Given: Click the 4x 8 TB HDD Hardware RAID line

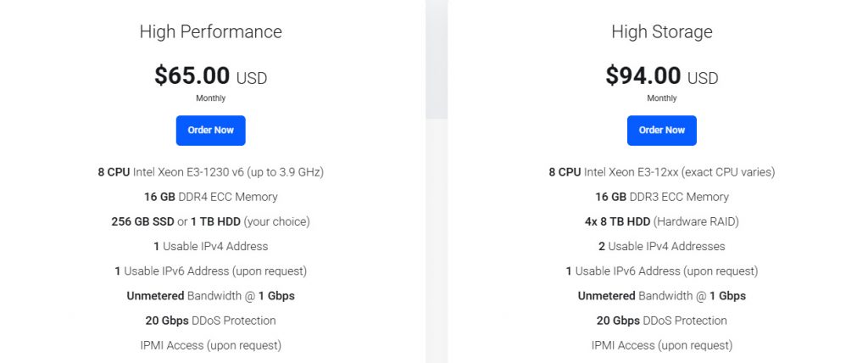Looking at the screenshot, I should pos(661,221).
